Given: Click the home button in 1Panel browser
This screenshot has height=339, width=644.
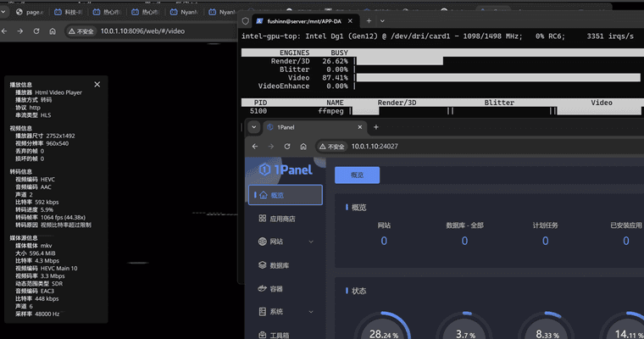Looking at the screenshot, I should (x=307, y=147).
